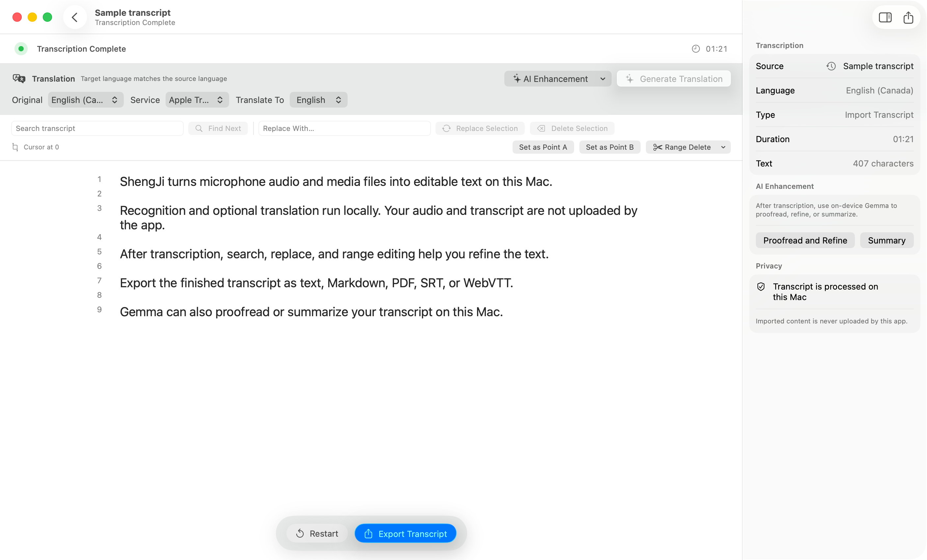Click 'Target language matches the source language'
The image size is (927, 560).
[154, 79]
